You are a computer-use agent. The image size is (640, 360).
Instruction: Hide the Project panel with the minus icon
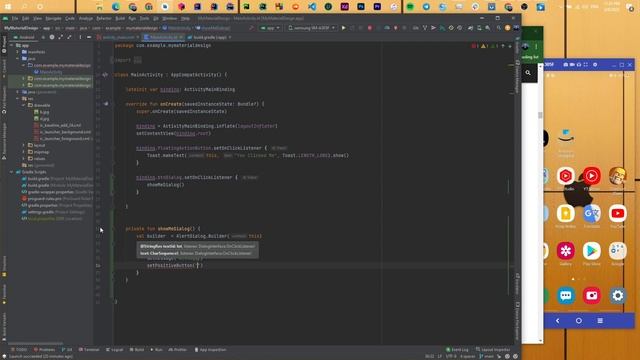pyautogui.click(x=89, y=37)
